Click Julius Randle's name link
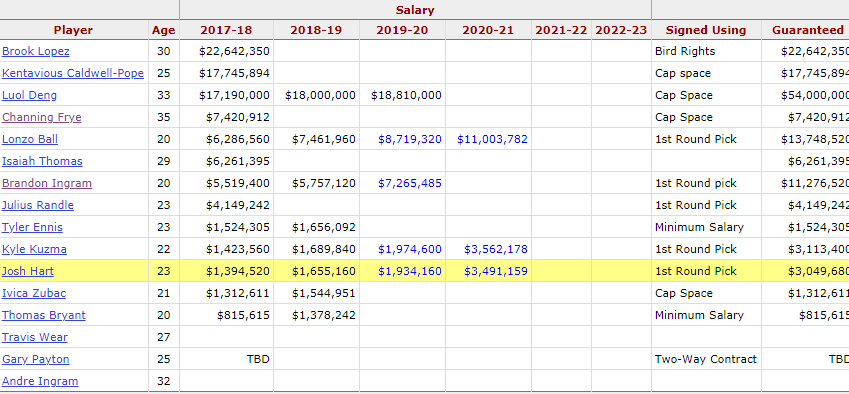Screen dimensions: 849x394 (38, 205)
